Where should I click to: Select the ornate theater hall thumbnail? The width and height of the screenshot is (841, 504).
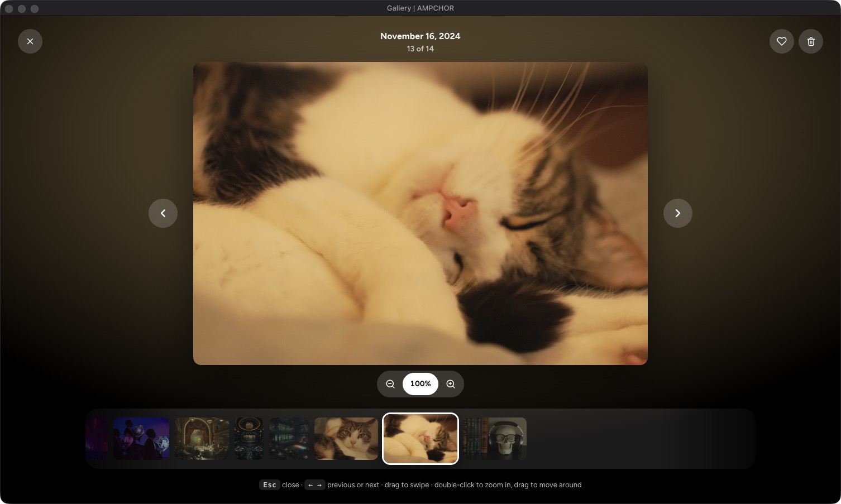coord(202,439)
